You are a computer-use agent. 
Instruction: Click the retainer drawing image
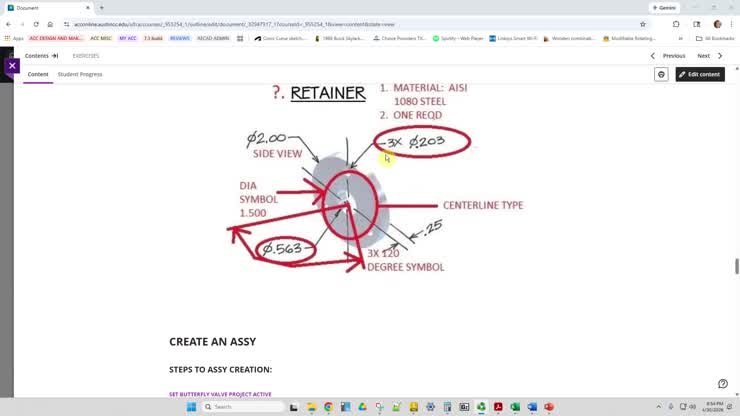[x=375, y=177]
